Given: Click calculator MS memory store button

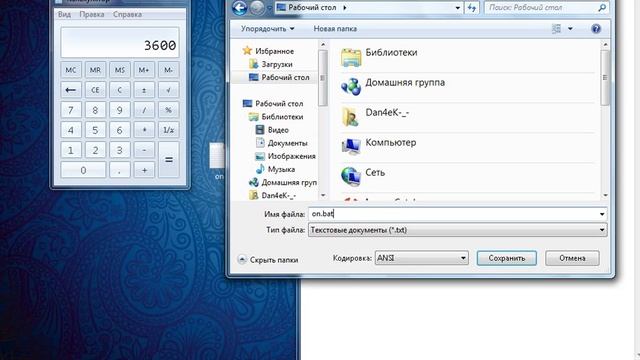Looking at the screenshot, I should pyautogui.click(x=120, y=70).
